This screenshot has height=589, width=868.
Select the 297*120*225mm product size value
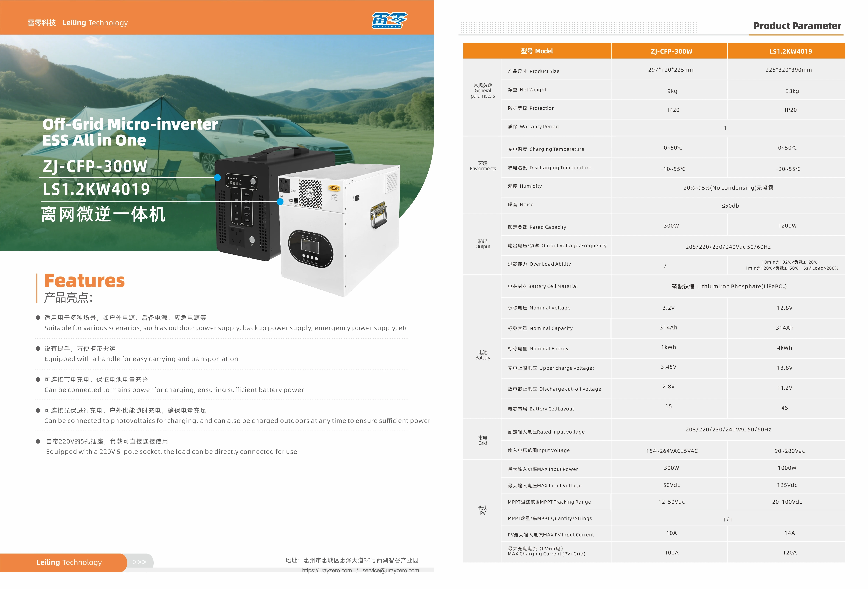(671, 70)
